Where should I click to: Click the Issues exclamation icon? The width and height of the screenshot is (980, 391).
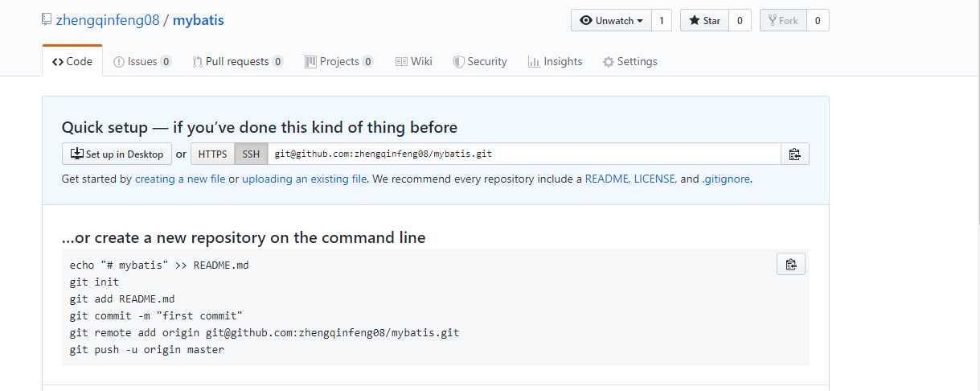click(119, 62)
